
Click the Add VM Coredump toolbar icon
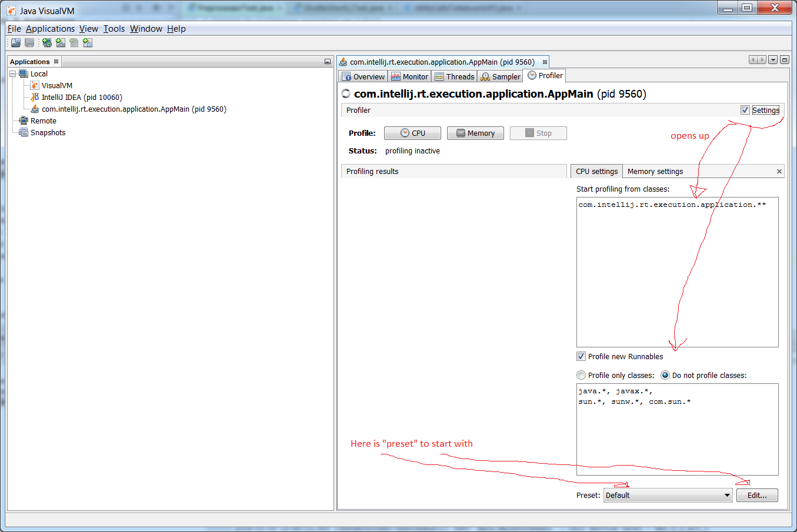click(x=74, y=43)
